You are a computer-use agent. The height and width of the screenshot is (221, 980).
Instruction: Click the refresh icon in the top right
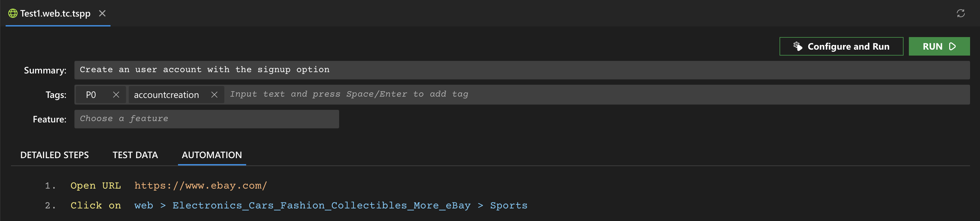(960, 14)
